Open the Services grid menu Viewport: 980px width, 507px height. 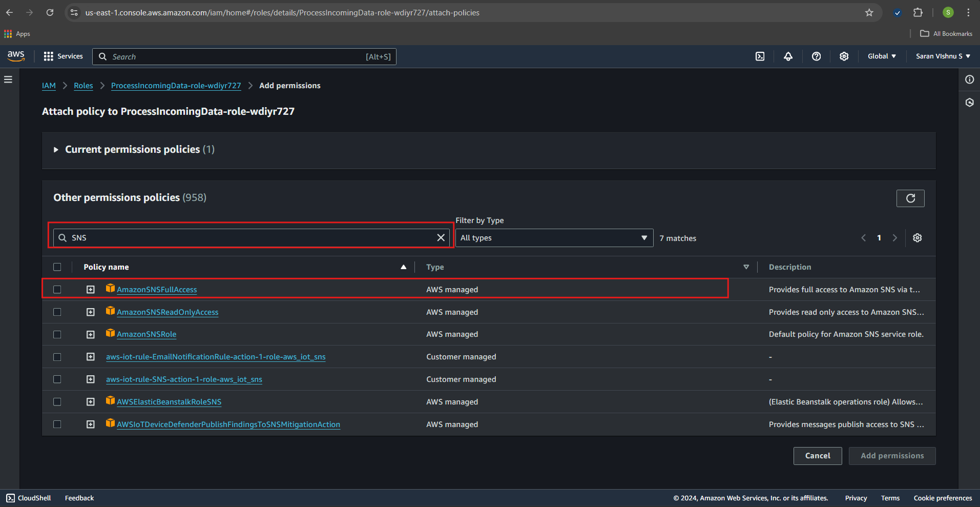(x=63, y=56)
